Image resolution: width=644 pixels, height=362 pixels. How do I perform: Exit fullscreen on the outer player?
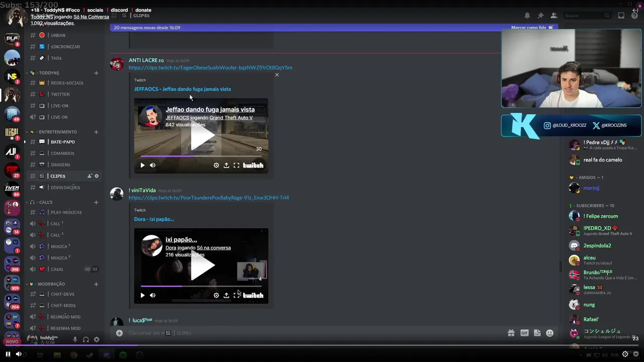click(636, 354)
